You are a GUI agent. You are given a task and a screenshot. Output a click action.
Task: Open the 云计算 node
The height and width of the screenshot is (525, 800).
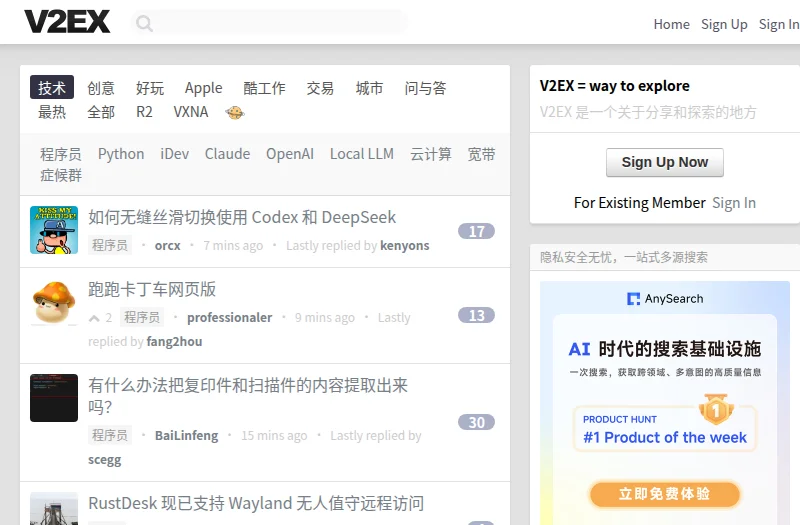click(431, 154)
